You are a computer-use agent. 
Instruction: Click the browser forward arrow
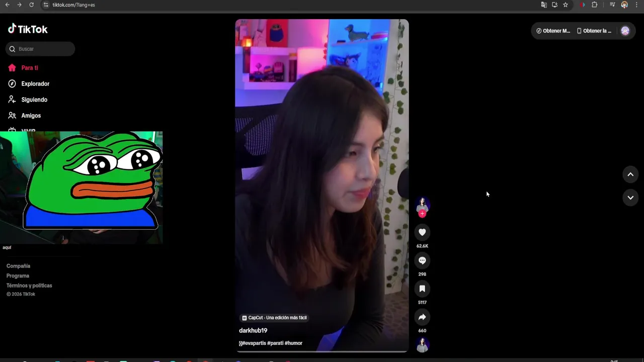[19, 5]
